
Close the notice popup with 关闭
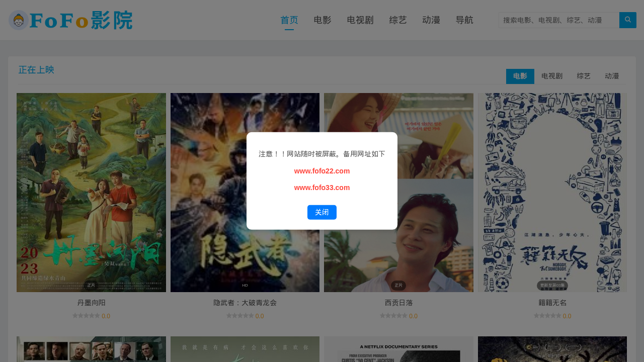point(322,212)
